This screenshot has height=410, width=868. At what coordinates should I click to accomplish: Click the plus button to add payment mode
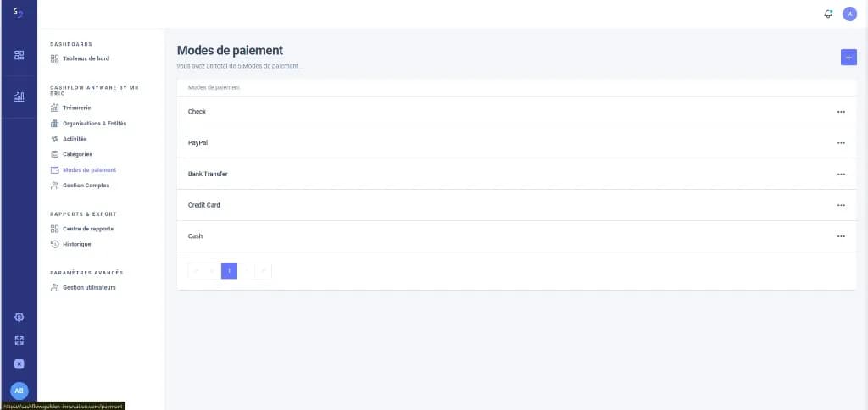[x=849, y=57]
